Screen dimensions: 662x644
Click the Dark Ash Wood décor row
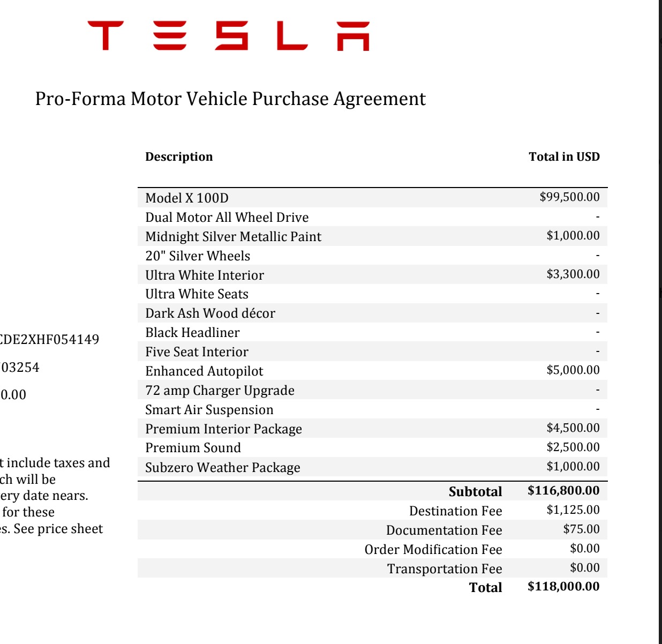pyautogui.click(x=210, y=313)
